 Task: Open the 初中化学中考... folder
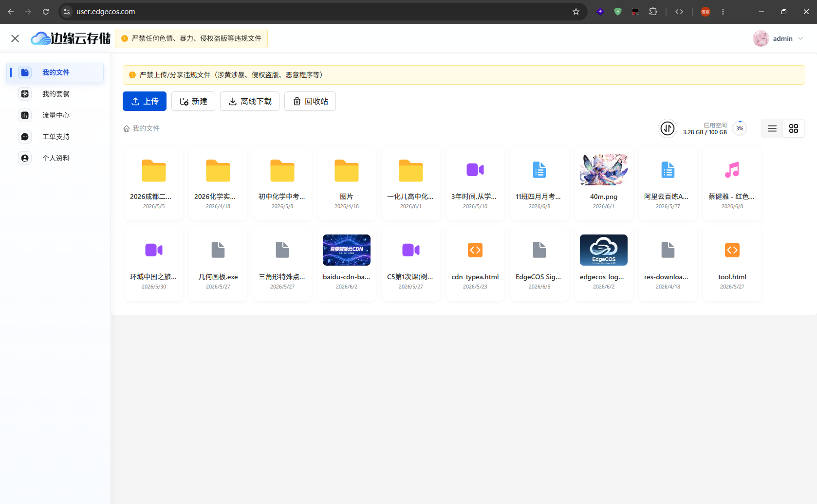[282, 183]
